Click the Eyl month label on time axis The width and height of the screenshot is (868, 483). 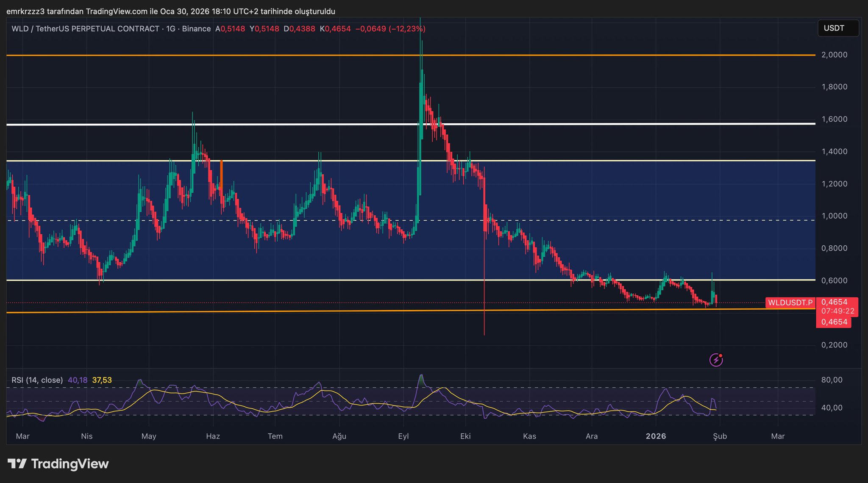click(x=403, y=436)
